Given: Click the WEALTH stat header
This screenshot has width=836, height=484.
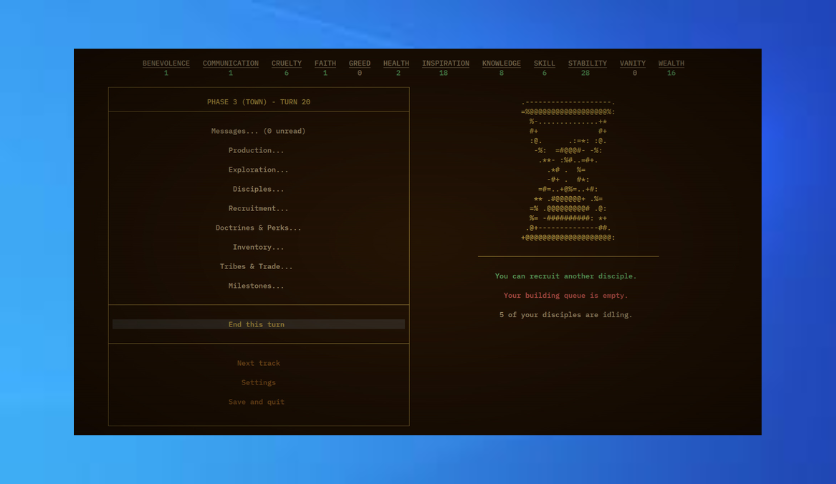Looking at the screenshot, I should pos(671,63).
